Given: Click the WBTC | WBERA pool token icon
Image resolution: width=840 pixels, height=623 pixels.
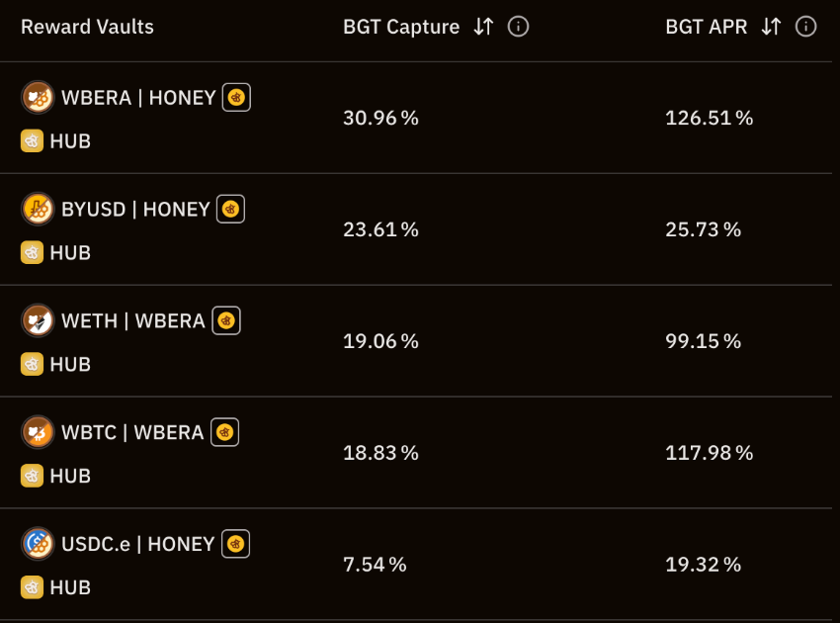Looking at the screenshot, I should [x=38, y=432].
